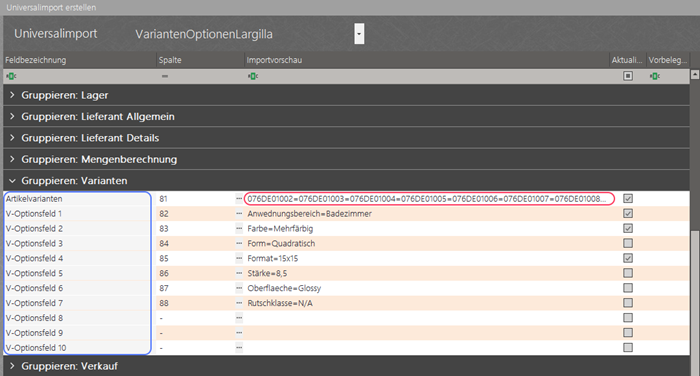Click the Spalte value 85
This screenshot has width=700, height=376.
click(164, 258)
